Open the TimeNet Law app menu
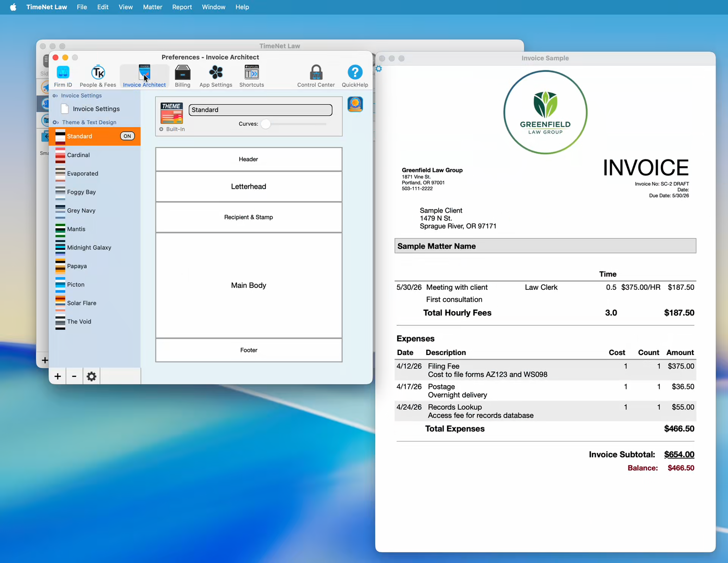728x563 pixels. pos(46,7)
